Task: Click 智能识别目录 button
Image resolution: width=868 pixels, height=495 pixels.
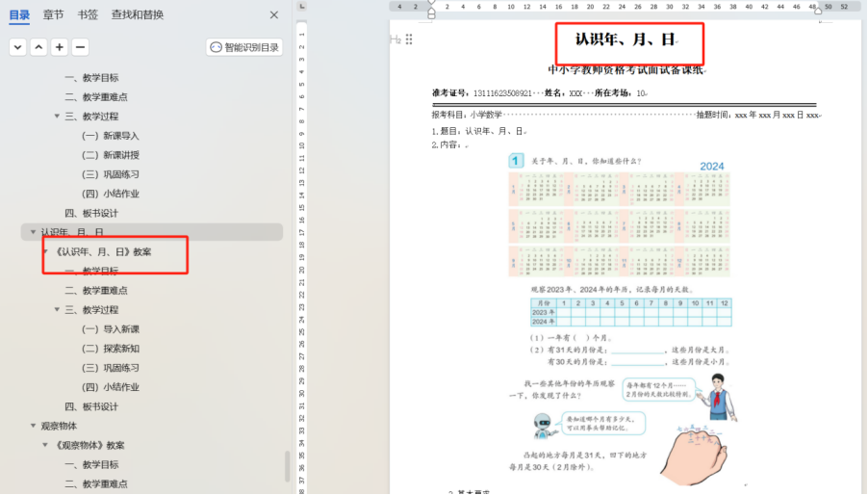Action: pos(244,47)
